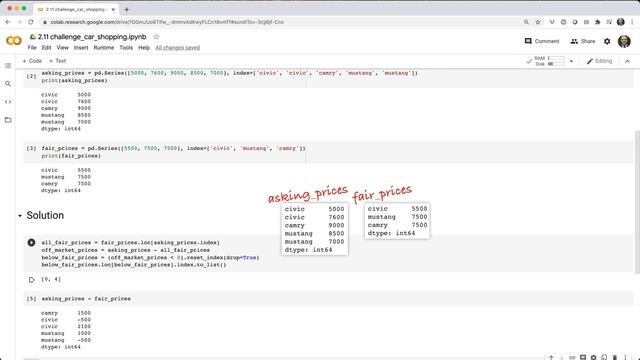The height and width of the screenshot is (360, 640).
Task: Copy link to cell icon
Action: pos(572,358)
